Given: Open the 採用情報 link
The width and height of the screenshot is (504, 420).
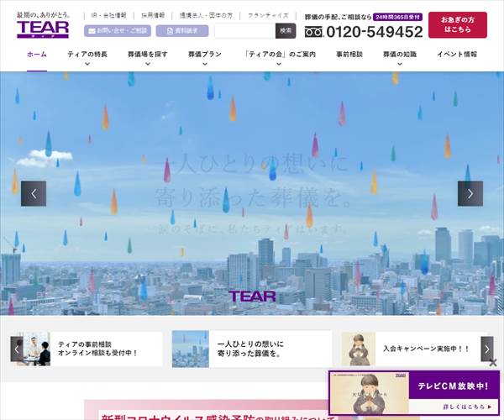Looking at the screenshot, I should pos(153,15).
